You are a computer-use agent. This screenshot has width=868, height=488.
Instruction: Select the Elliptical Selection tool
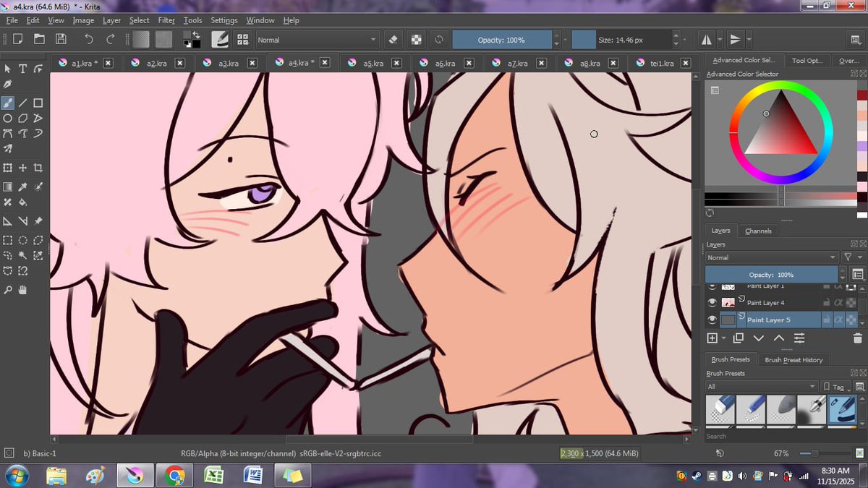coord(23,239)
